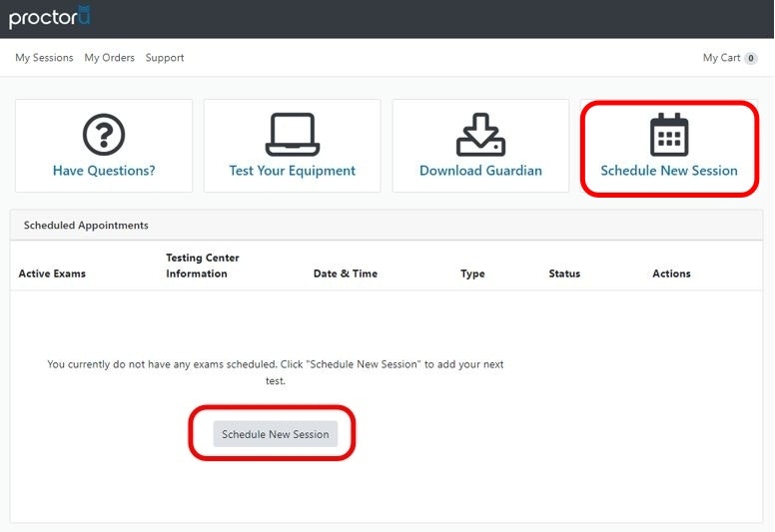Click the Date & Time column header
The width and height of the screenshot is (775, 532).
tap(345, 273)
